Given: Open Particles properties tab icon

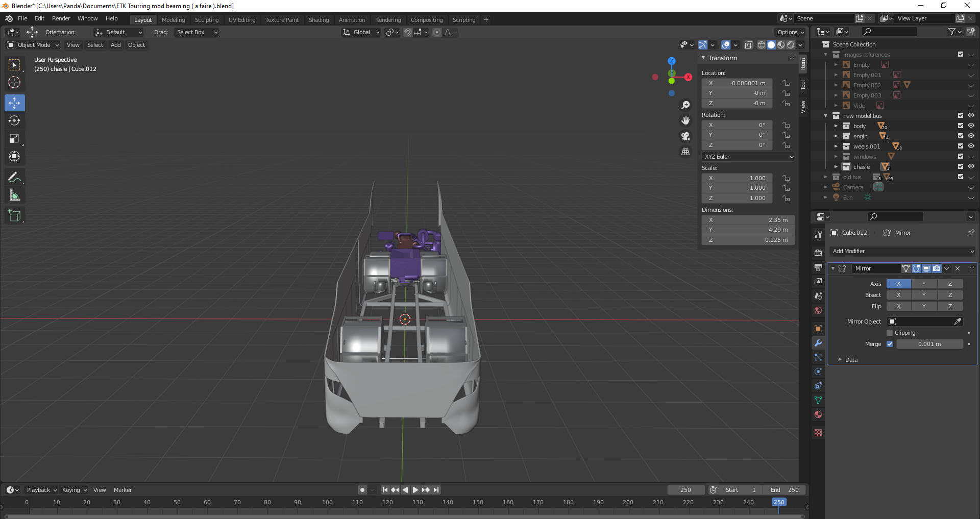Looking at the screenshot, I should click(818, 357).
